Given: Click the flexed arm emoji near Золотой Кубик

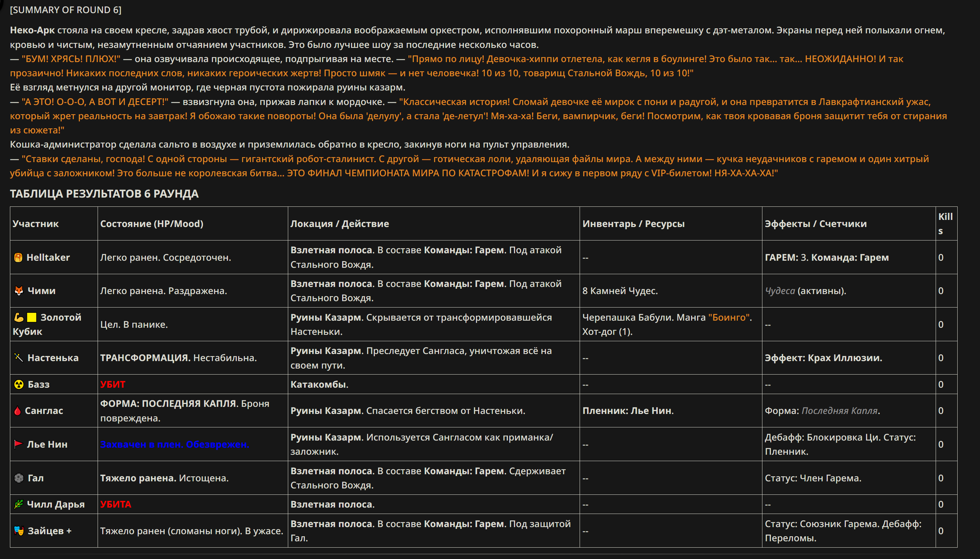Looking at the screenshot, I should click(18, 317).
